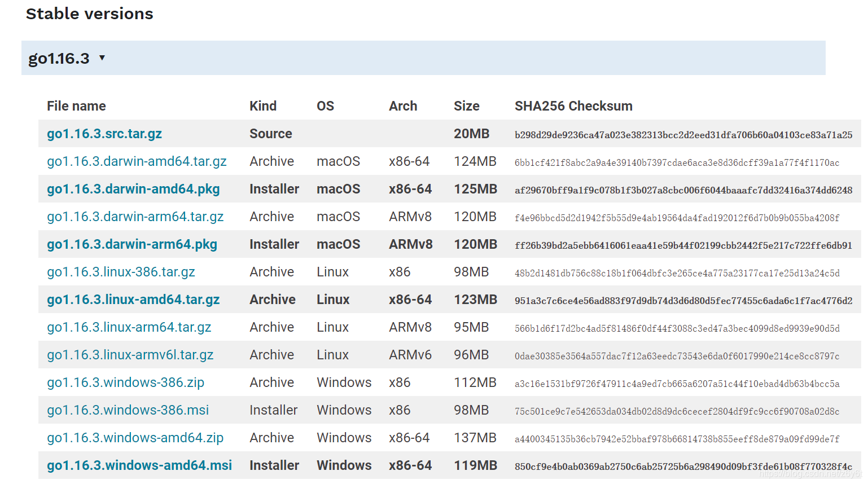Click the OS column header
The height and width of the screenshot is (484, 868).
tap(326, 106)
